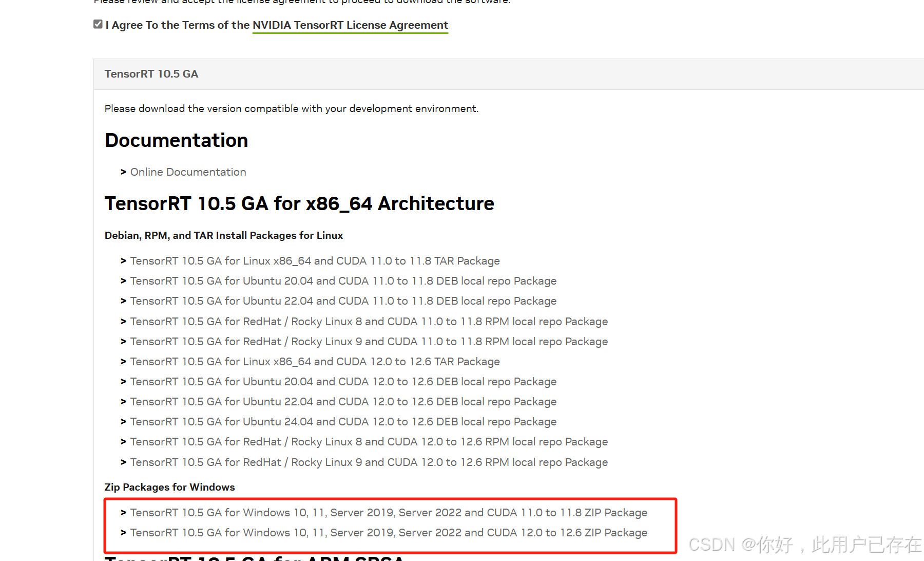The height and width of the screenshot is (561, 924).
Task: Click the arrow bullet beside Ubuntu 24.04 DEB package
Action: pos(123,422)
